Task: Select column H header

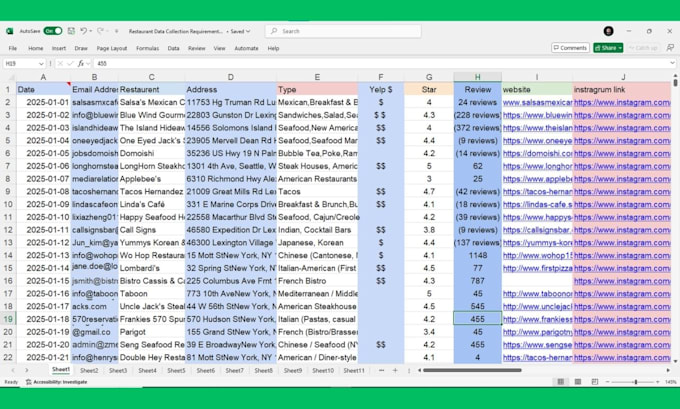Action: [477, 77]
